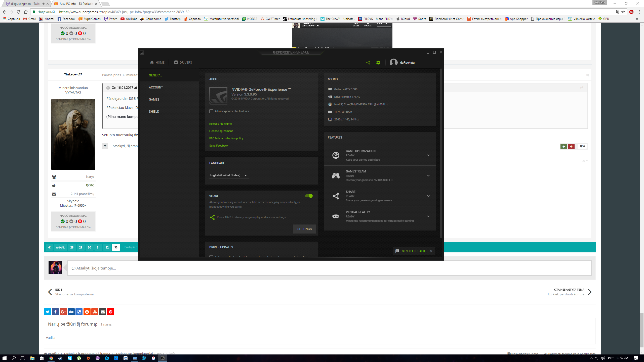Expand the Share feature details
This screenshot has height=362, width=644.
click(x=428, y=196)
